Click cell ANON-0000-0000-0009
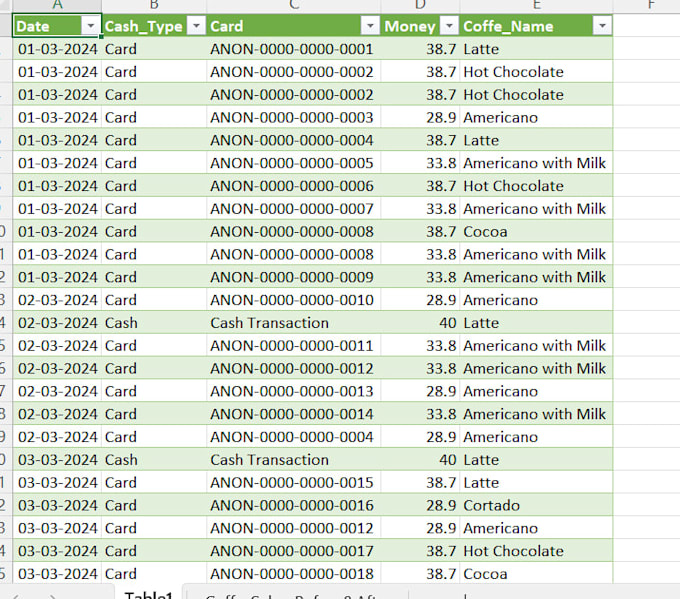The height and width of the screenshot is (599, 680). [x=294, y=277]
